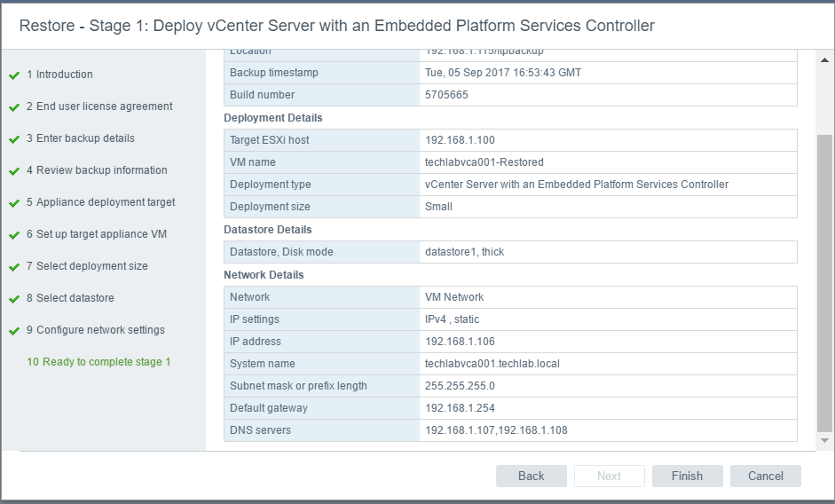Click the scrollbar up arrow
The width and height of the screenshot is (835, 504).
click(824, 60)
